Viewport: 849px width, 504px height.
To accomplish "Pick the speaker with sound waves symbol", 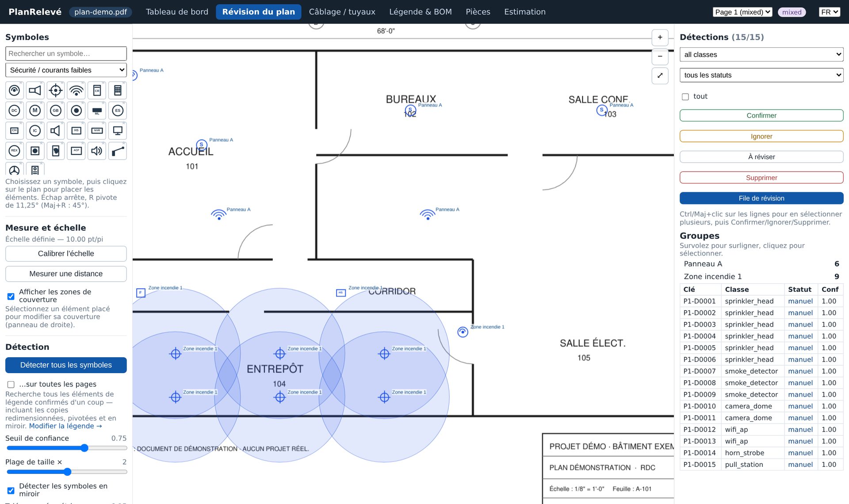I will click(x=97, y=151).
